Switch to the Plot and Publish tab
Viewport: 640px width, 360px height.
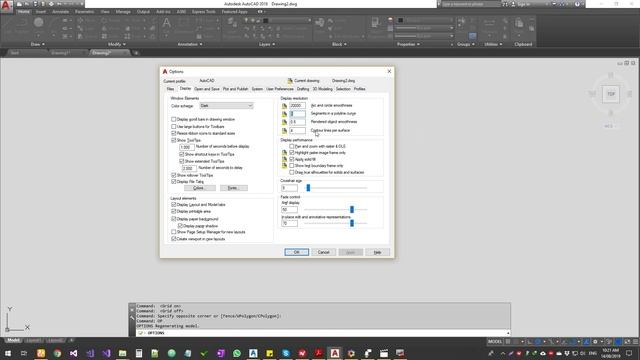coord(236,89)
